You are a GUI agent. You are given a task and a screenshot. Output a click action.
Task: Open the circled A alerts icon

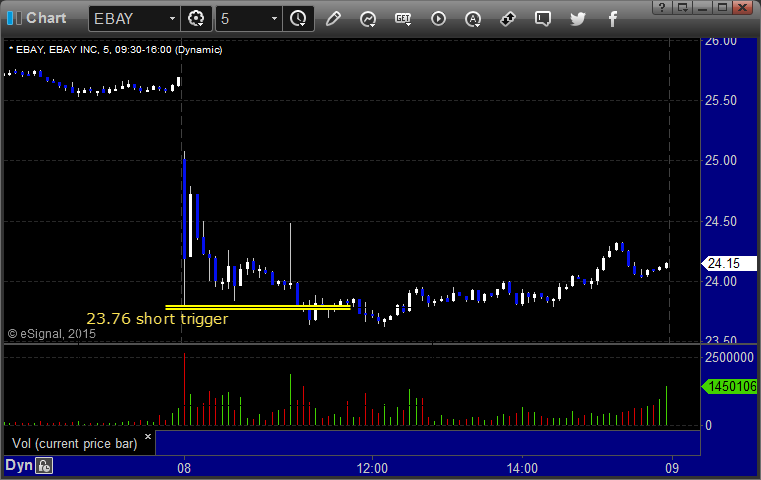pyautogui.click(x=473, y=19)
